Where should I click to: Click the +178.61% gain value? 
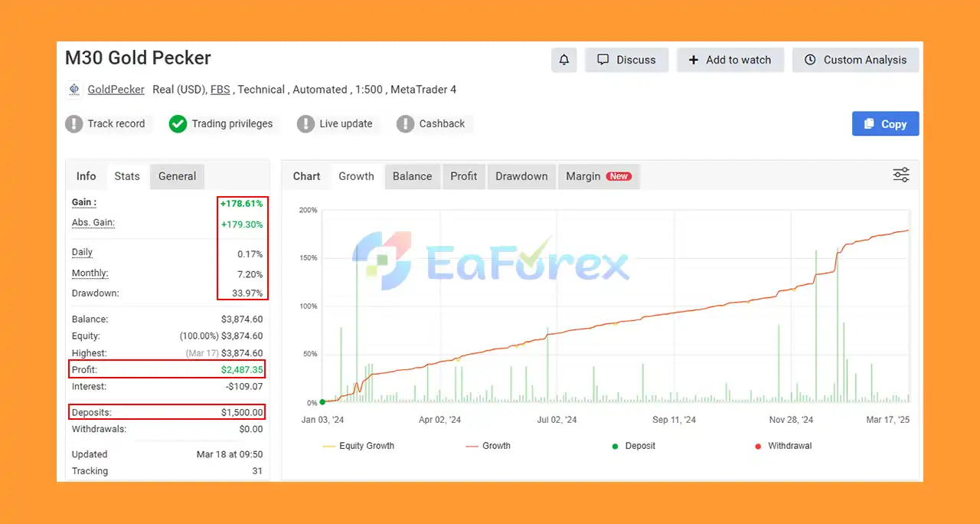[x=241, y=204]
